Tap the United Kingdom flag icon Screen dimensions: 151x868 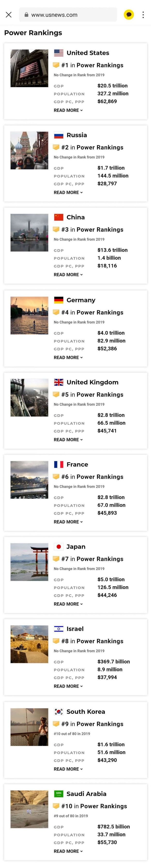[59, 382]
